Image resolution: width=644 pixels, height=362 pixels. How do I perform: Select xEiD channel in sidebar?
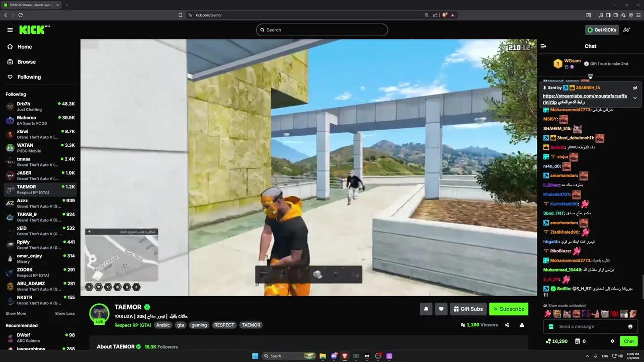click(x=40, y=231)
